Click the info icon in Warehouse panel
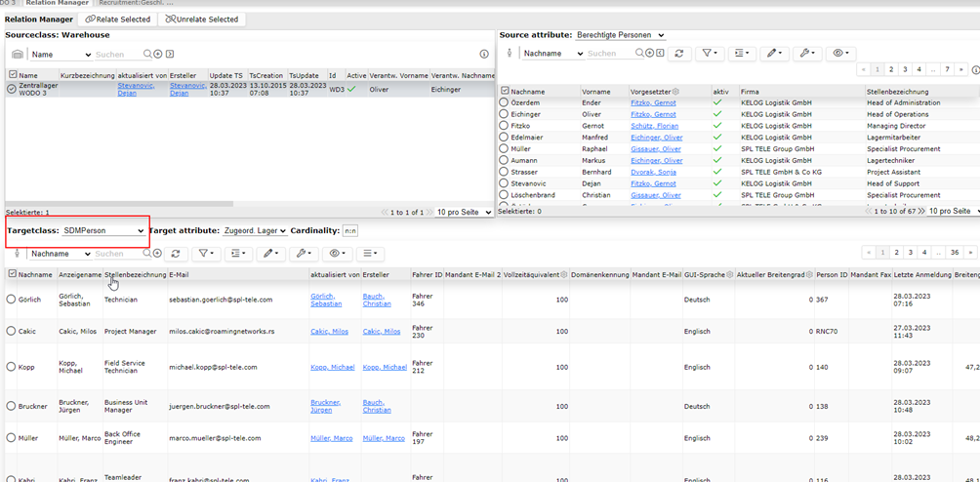 (x=484, y=55)
